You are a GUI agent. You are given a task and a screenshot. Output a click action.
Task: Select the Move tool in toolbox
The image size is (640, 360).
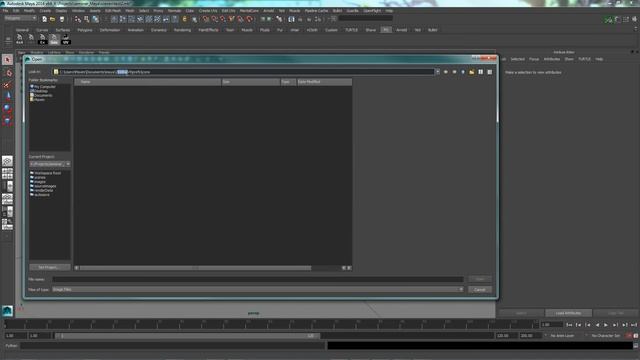(7, 96)
